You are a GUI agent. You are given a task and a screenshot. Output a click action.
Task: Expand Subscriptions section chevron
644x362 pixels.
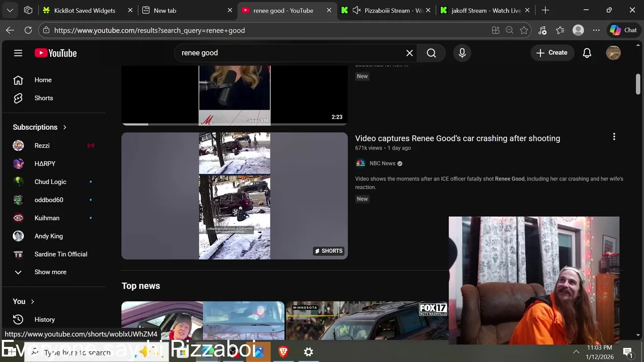point(64,127)
